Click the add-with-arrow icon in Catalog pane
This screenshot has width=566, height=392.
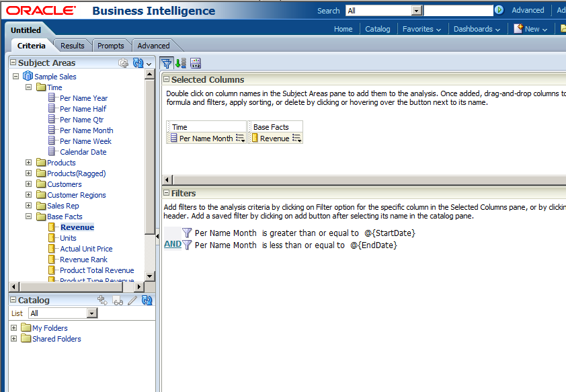102,301
